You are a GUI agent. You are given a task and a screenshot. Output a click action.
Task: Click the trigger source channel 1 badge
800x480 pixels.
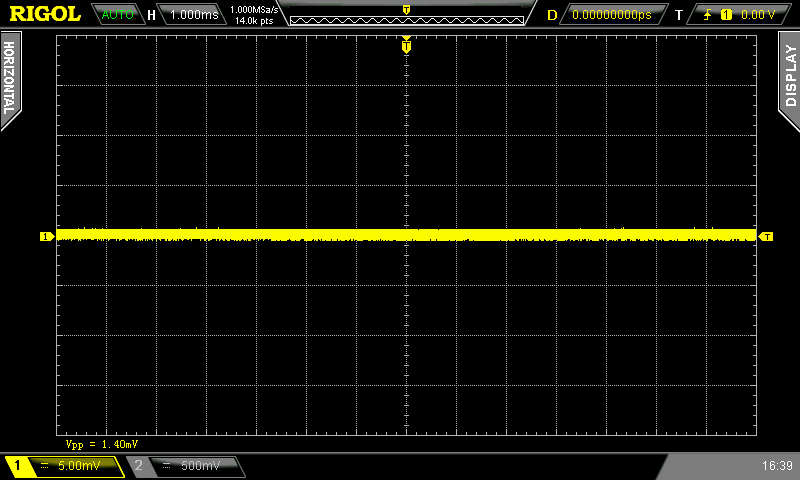tap(726, 15)
